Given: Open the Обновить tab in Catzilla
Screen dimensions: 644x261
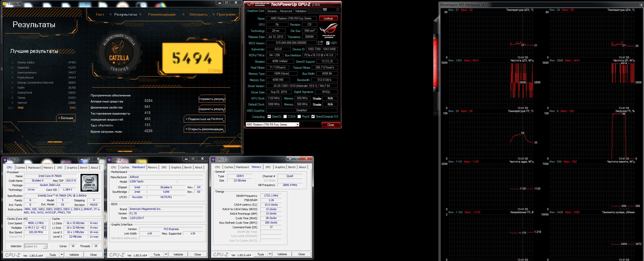Looking at the screenshot, I should click(198, 14).
